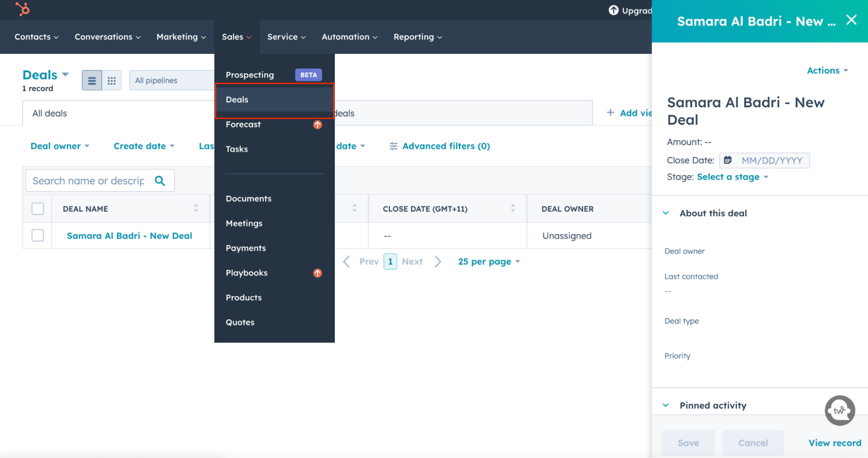
Task: Open the Deals object switcher dropdown
Action: tap(46, 75)
